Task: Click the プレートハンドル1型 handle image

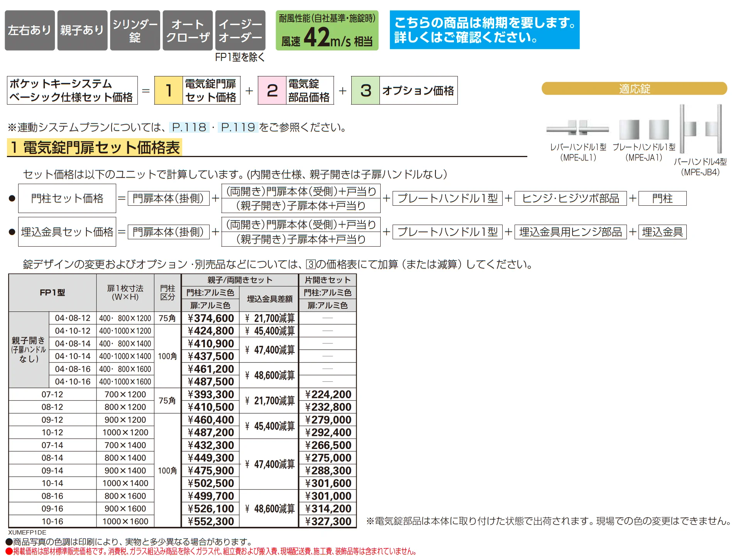Action: pos(644,129)
